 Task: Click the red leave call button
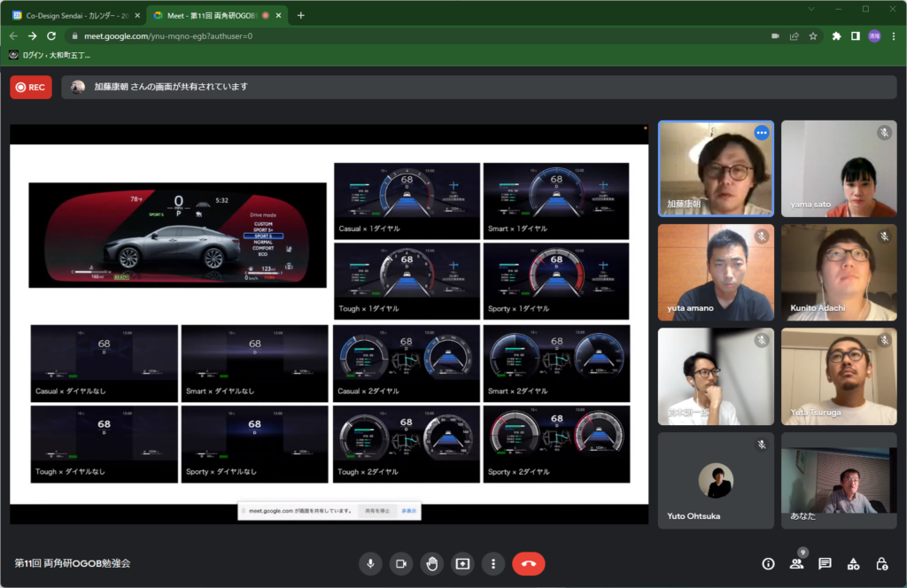(529, 563)
